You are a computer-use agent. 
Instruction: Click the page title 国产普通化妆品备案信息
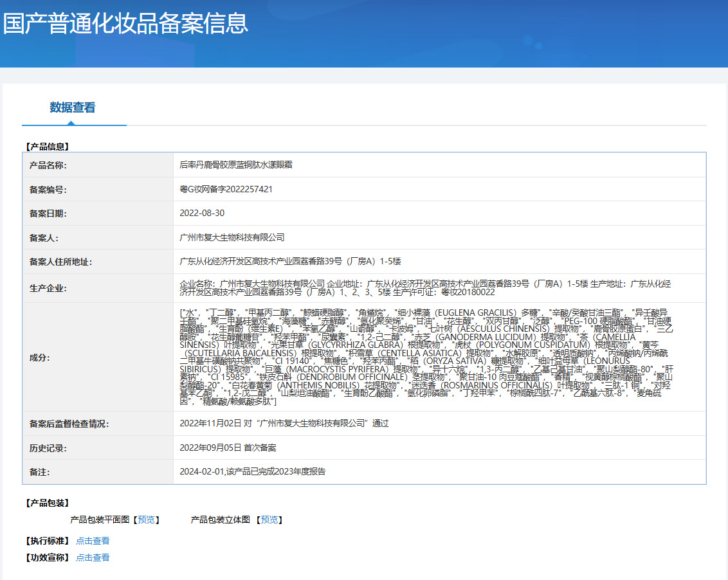(x=125, y=24)
